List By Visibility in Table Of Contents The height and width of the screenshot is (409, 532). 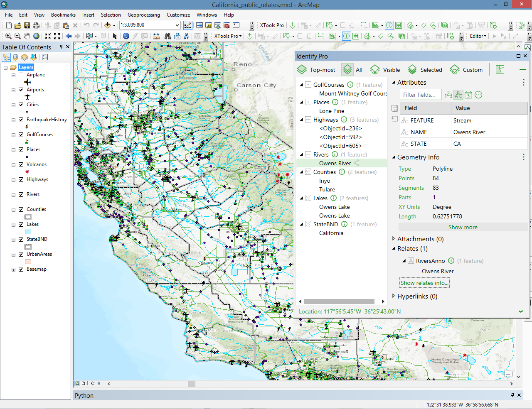pyautogui.click(x=25, y=57)
